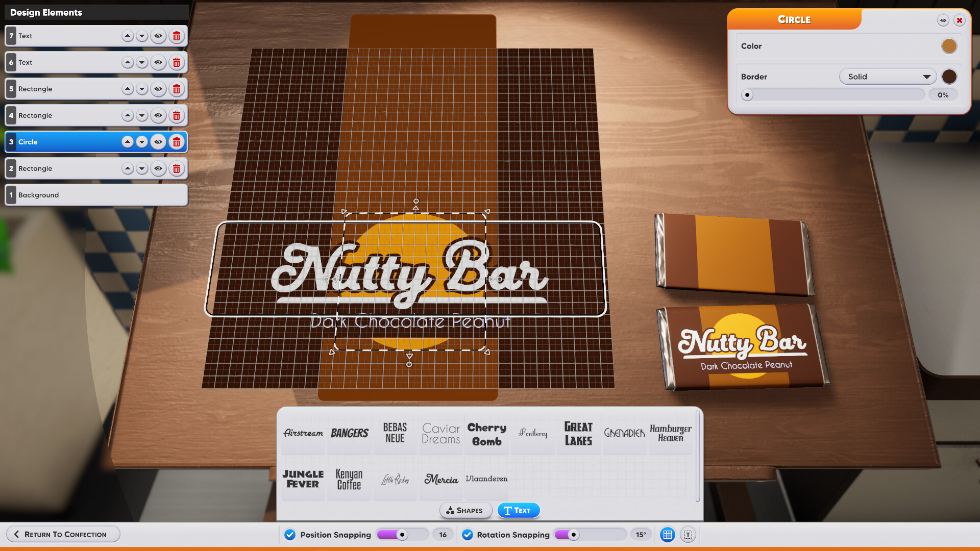
Task: Click Return To Confection
Action: click(63, 534)
